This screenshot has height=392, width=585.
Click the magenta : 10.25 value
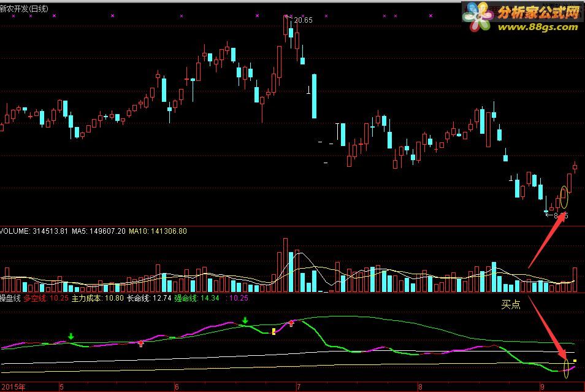point(237,298)
